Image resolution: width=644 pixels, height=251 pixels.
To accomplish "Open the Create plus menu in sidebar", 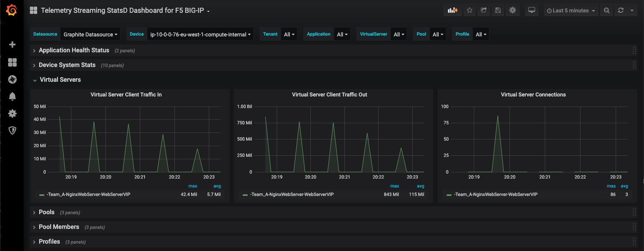I will pyautogui.click(x=12, y=45).
